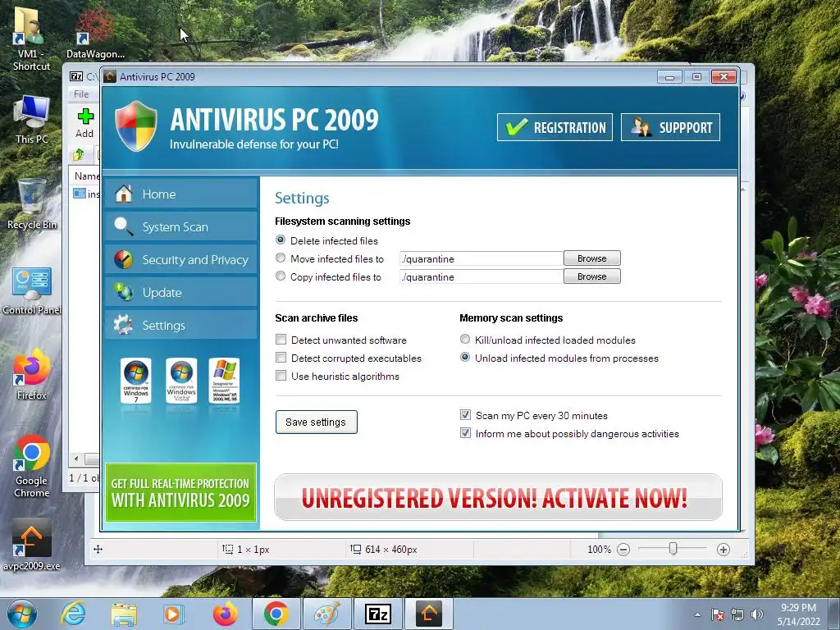Click the Copy infected files path field

(x=481, y=277)
